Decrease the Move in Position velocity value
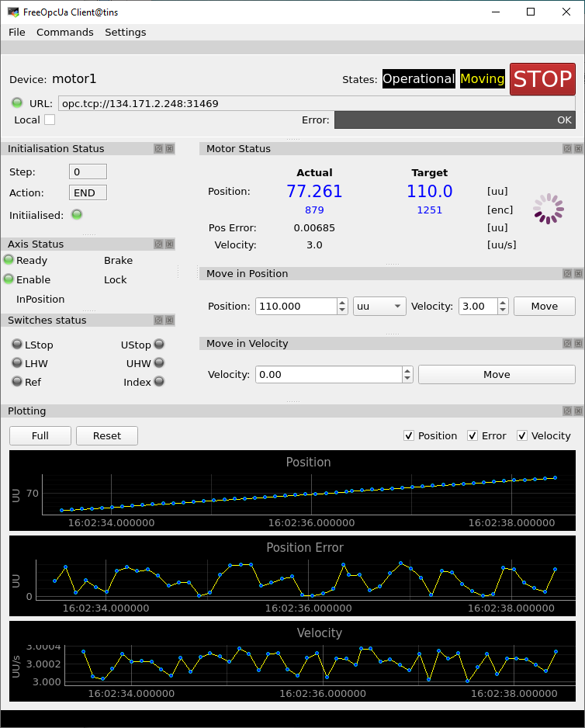This screenshot has height=728, width=585. click(x=503, y=310)
